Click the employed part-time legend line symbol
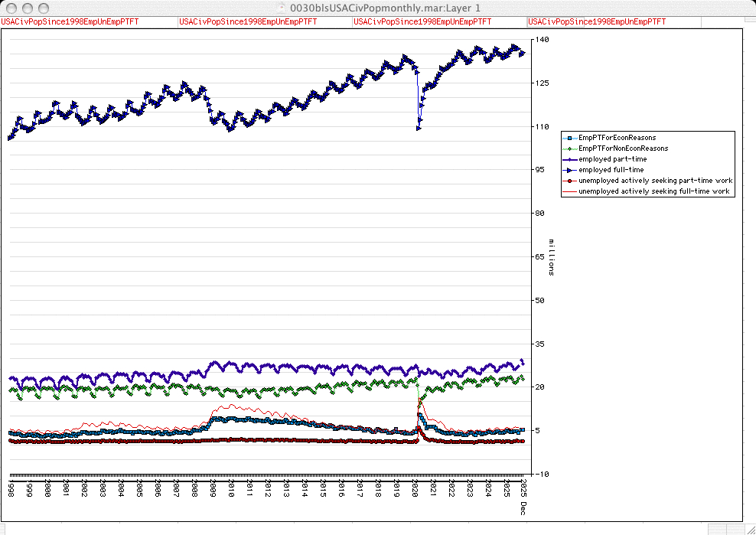The image size is (756, 535). pyautogui.click(x=570, y=159)
